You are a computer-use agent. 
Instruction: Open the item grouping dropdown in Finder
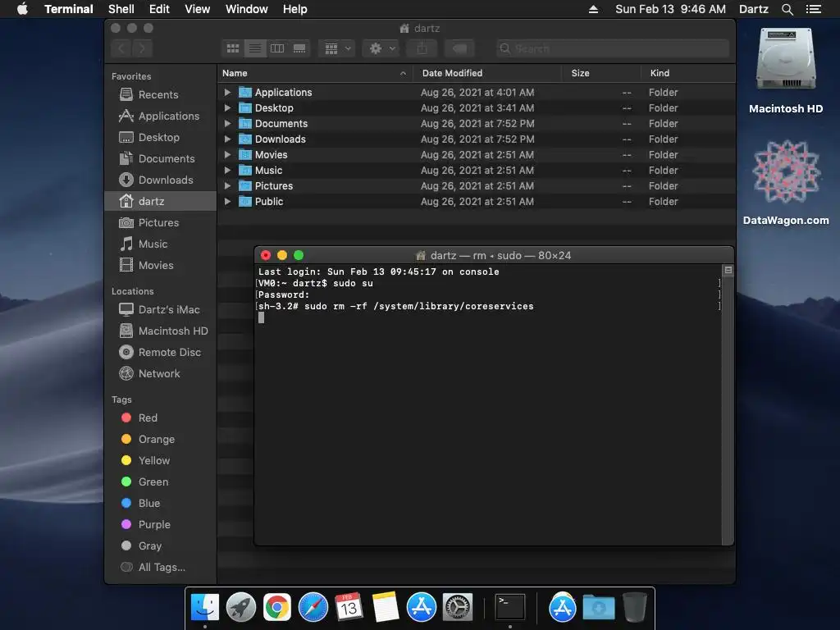337,48
